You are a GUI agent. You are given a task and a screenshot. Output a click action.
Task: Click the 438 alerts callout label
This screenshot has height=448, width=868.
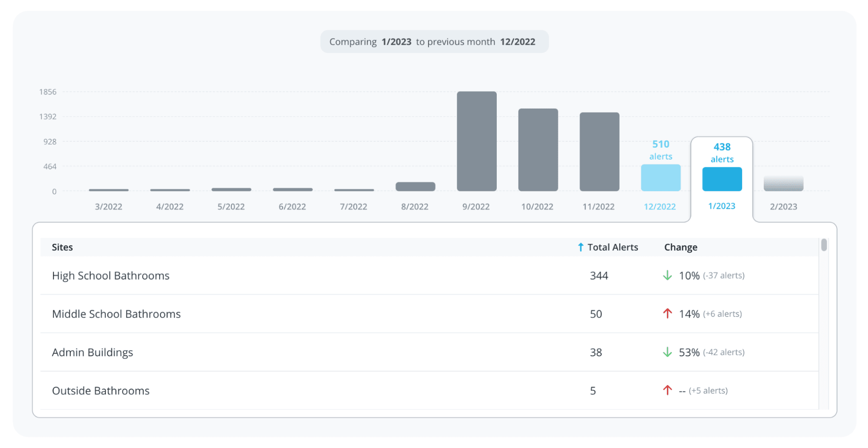pos(721,153)
